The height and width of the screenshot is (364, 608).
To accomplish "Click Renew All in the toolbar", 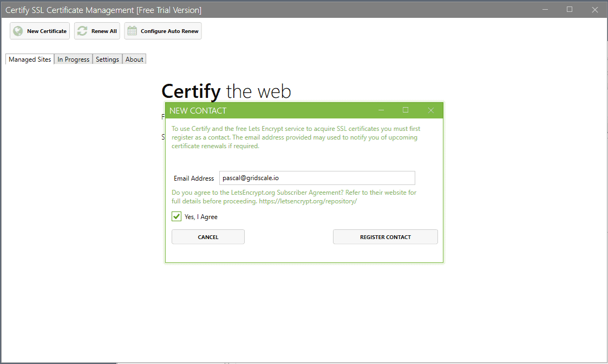I will pos(97,31).
